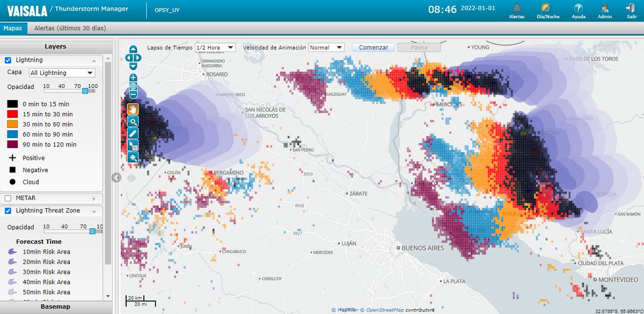Click the globe full-extent icon
Viewport: 644px width, 314px height.
pyautogui.click(x=133, y=86)
